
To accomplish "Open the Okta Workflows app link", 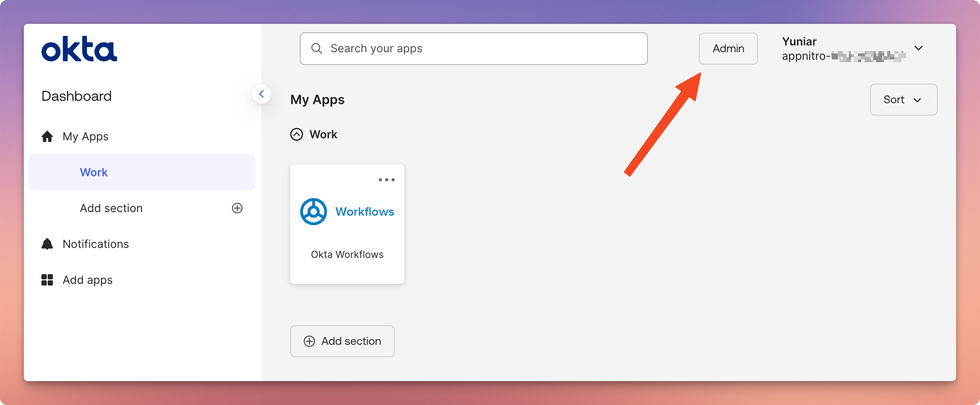I will click(347, 254).
